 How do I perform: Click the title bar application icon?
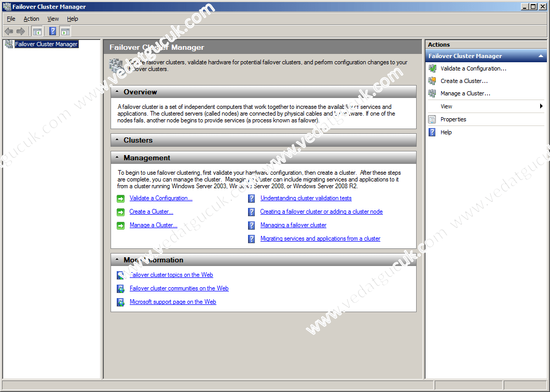tap(7, 6)
